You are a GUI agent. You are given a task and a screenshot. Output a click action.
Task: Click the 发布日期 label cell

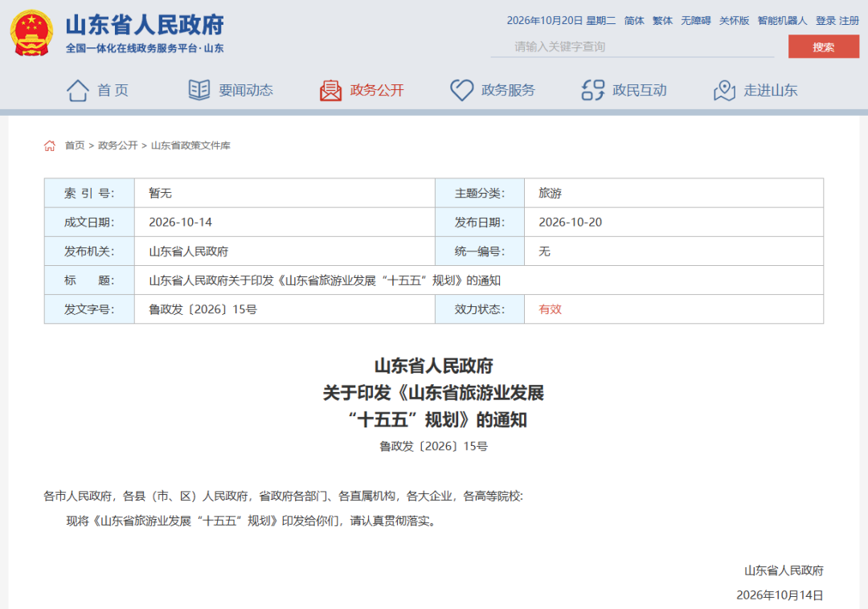pyautogui.click(x=479, y=223)
